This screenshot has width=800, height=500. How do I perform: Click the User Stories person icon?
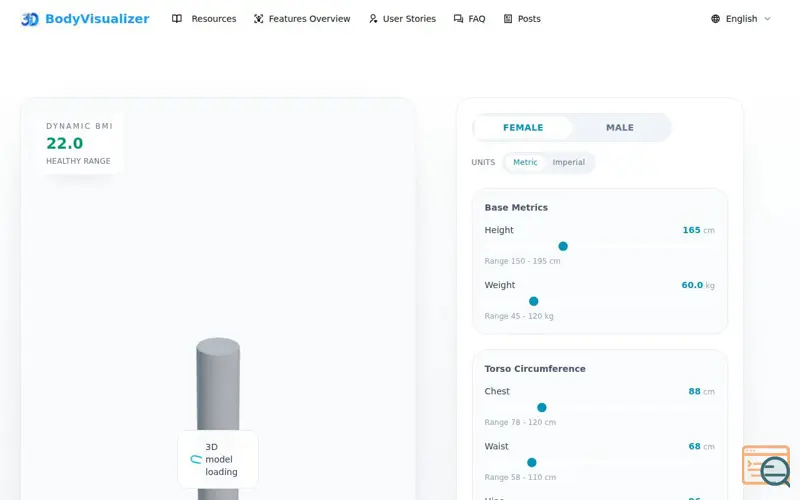pos(373,19)
